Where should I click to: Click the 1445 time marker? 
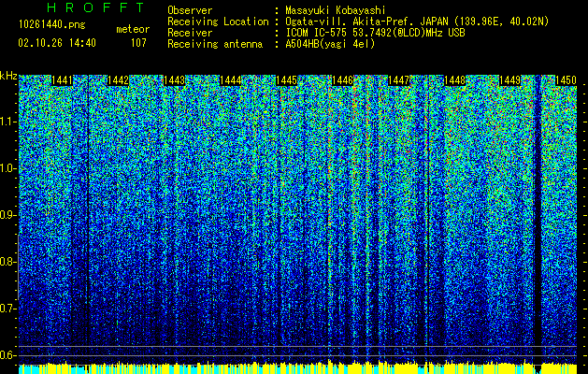coord(286,80)
